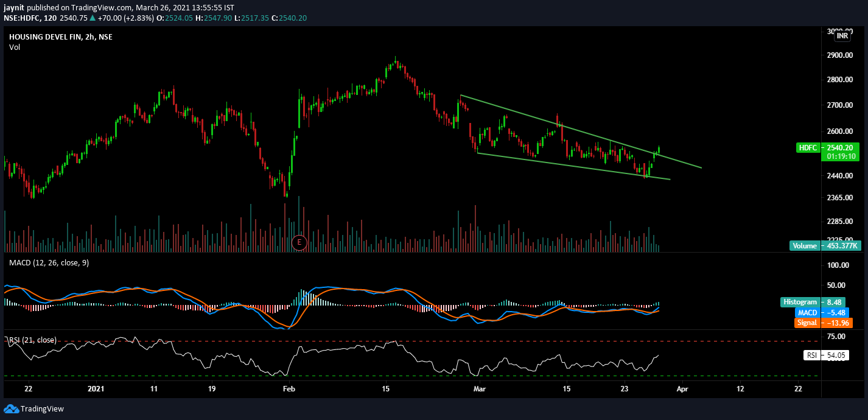Click the 'Vol' indicator legend
Image resolution: width=868 pixels, height=420 pixels.
click(x=15, y=47)
